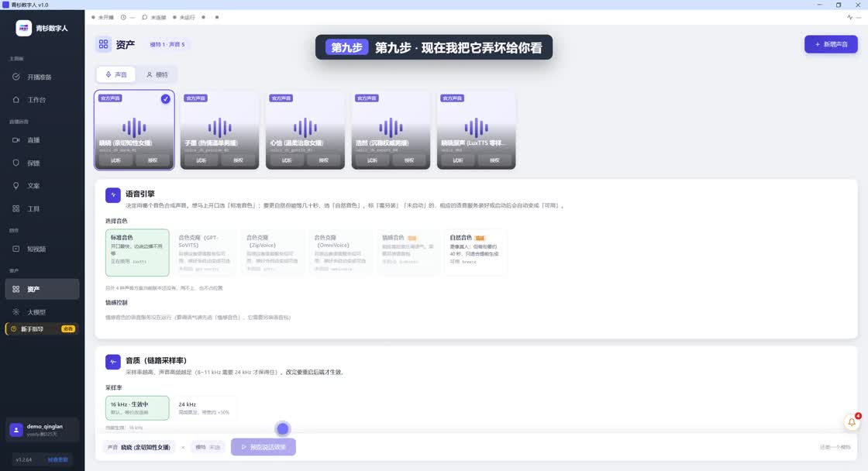Click the × between 声音 and 模特 chips
The height and width of the screenshot is (471, 868).
183,447
